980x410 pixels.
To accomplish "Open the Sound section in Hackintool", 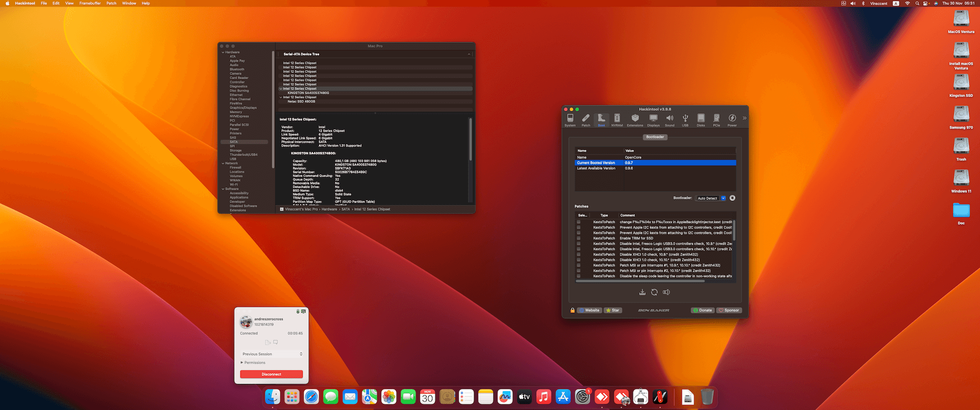I will (670, 120).
